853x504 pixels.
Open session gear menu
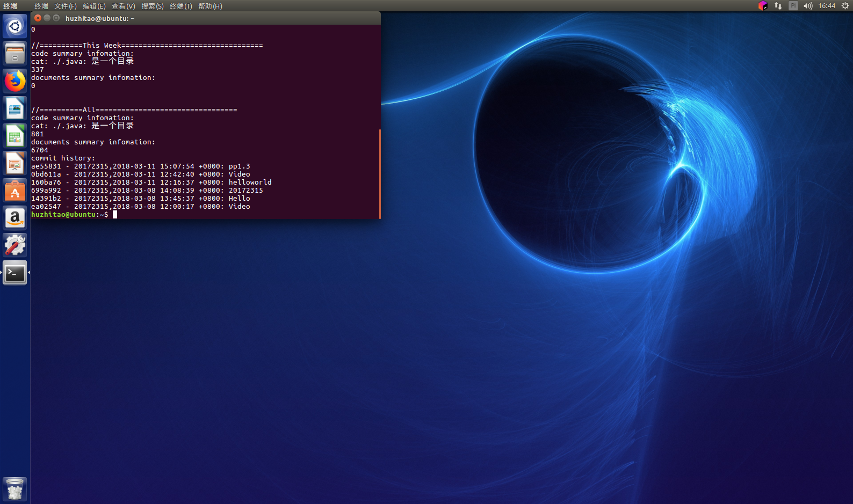coord(845,6)
